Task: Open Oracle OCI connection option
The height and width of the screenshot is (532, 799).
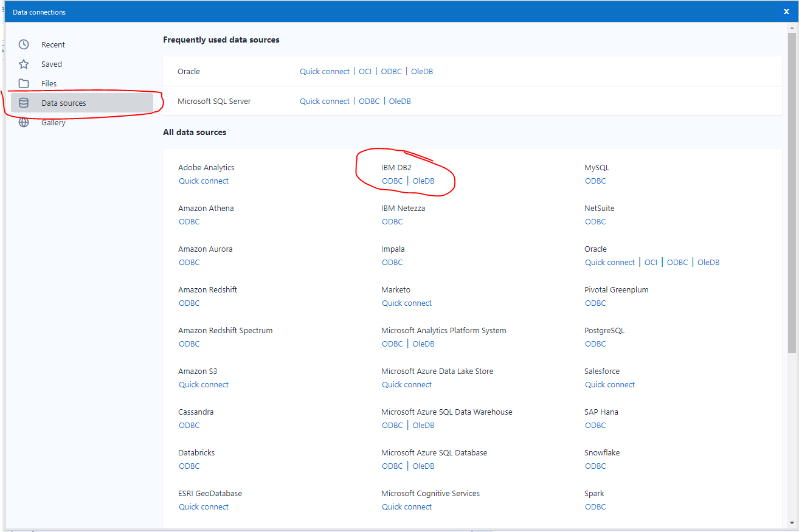Action: [x=651, y=262]
